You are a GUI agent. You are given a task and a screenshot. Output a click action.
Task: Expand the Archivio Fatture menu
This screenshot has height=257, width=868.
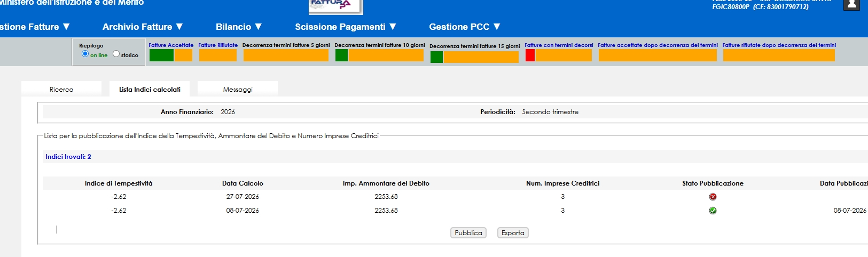coord(143,27)
